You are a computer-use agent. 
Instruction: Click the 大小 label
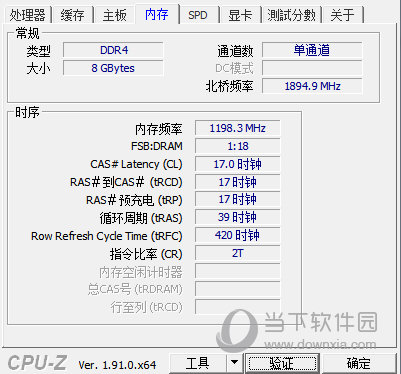(38, 69)
